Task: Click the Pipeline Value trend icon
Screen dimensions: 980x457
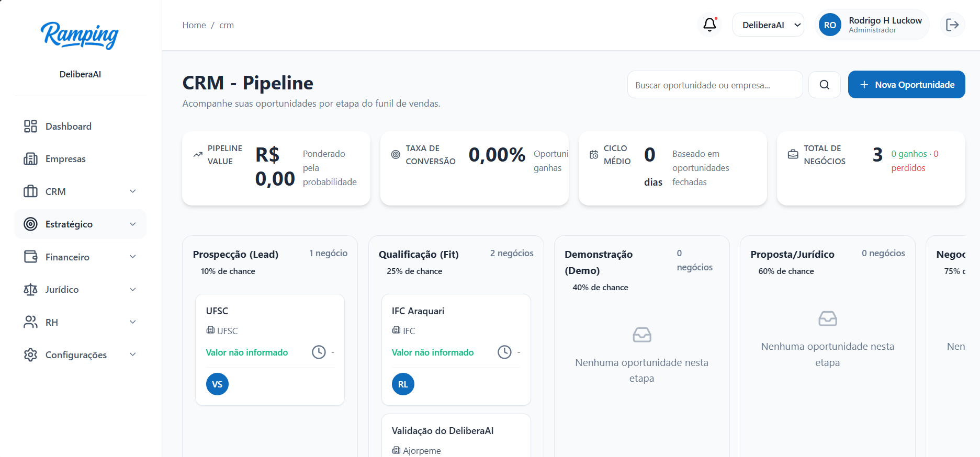Action: [x=198, y=155]
